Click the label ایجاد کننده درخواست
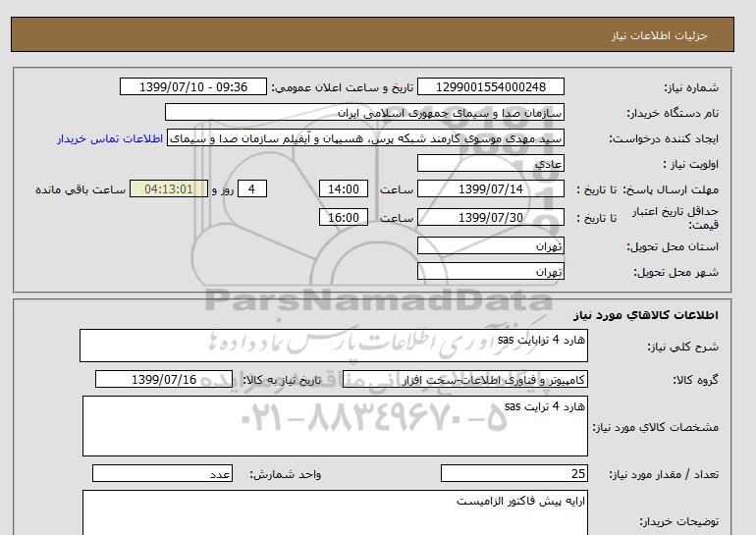The height and width of the screenshot is (535, 756). pos(664,138)
